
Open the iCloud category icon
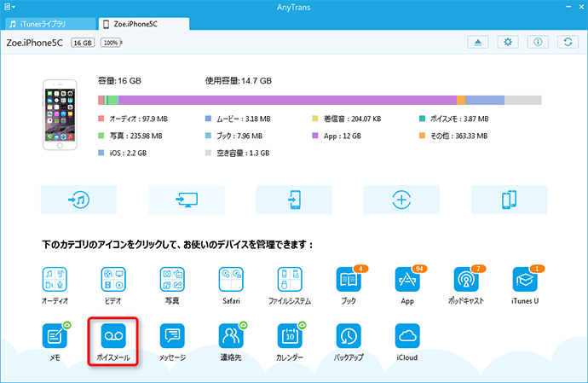407,336
